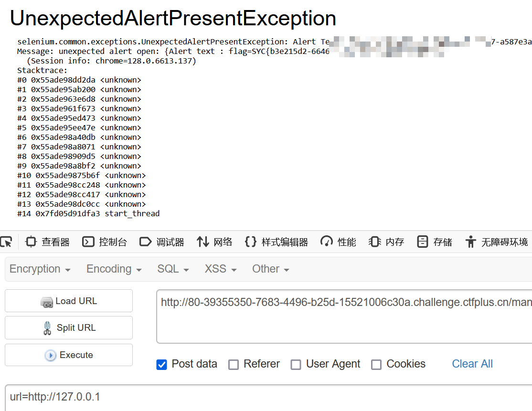Open Style Editor (样式编辑器) braces icon
The height and width of the screenshot is (411, 532).
[x=251, y=242]
